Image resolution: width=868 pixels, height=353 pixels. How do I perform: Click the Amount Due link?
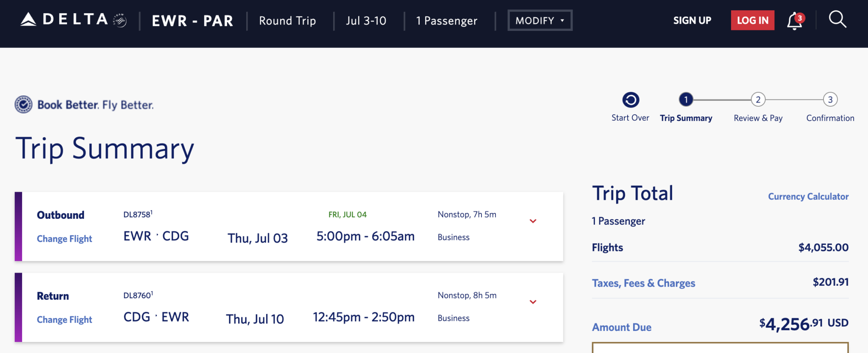click(621, 327)
